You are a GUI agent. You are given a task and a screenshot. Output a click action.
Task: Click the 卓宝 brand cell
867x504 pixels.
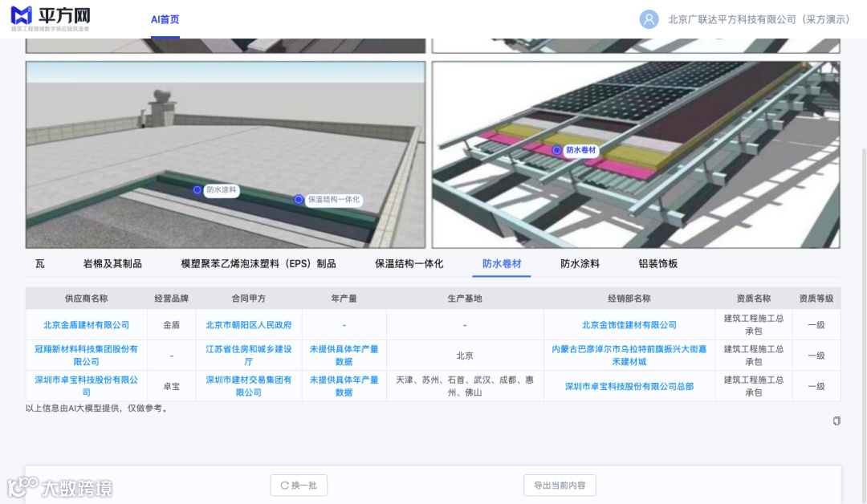pyautogui.click(x=172, y=386)
